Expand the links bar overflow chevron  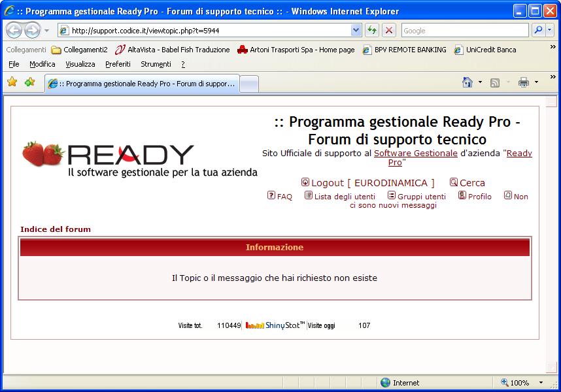point(552,47)
